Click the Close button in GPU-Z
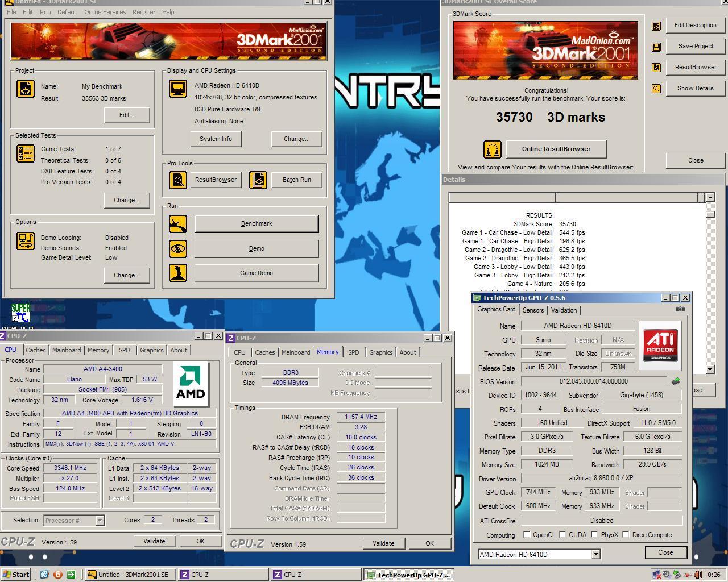The image size is (728, 582). (665, 552)
